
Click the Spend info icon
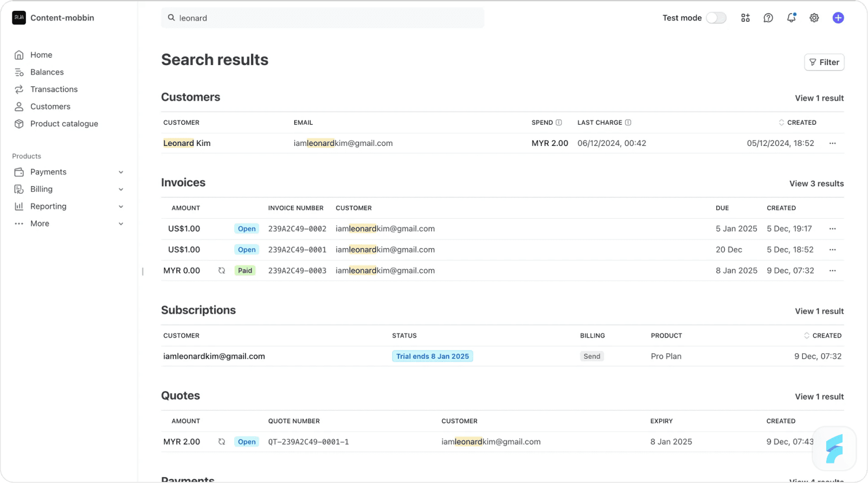tap(559, 123)
